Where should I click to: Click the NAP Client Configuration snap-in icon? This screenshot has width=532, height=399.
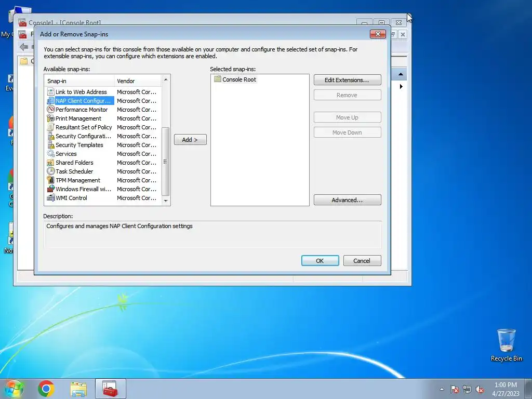point(50,101)
